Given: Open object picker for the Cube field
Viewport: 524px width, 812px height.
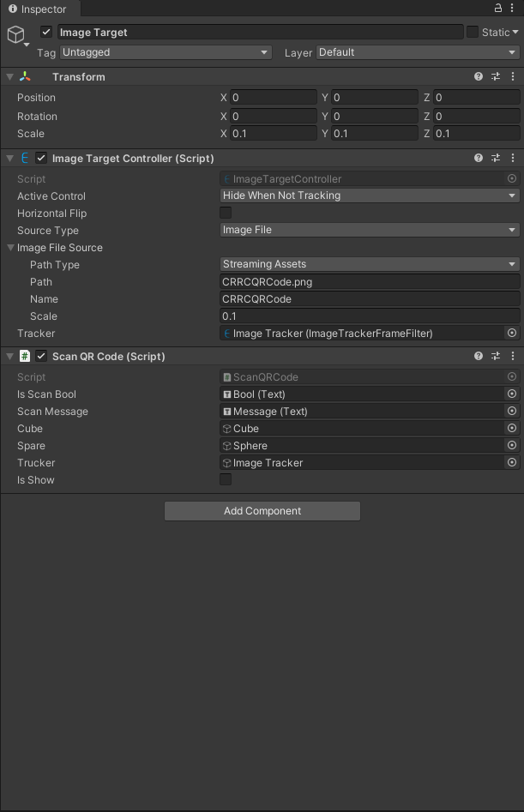Looking at the screenshot, I should (512, 428).
